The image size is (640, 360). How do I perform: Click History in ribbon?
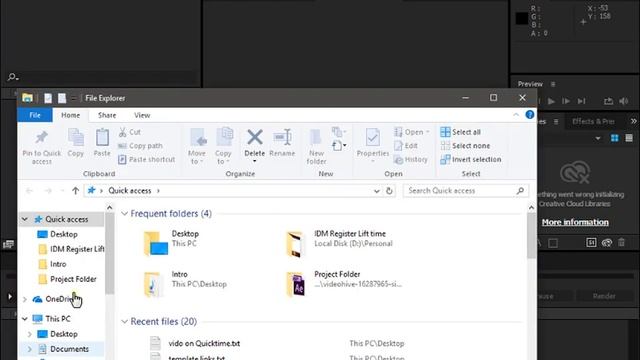click(x=411, y=159)
